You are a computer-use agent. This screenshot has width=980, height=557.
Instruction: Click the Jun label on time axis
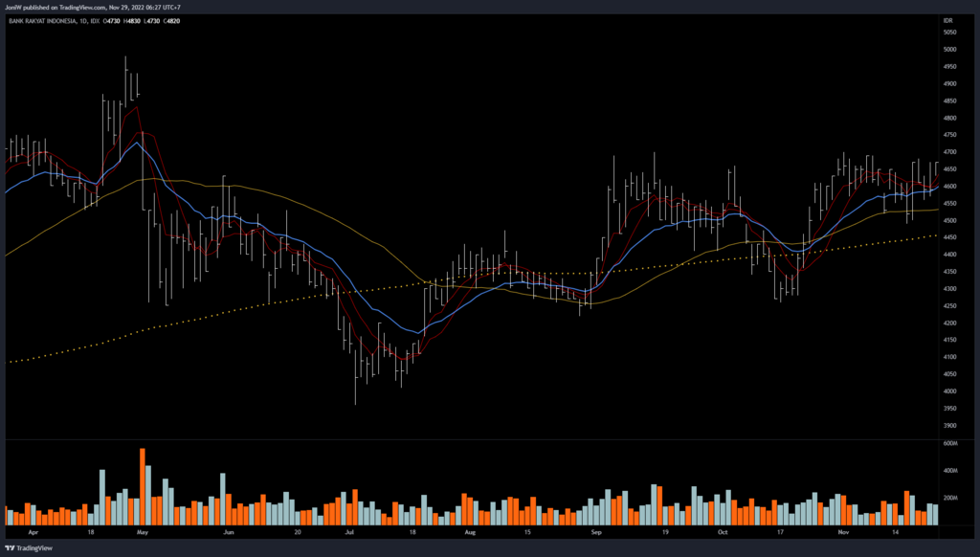(x=229, y=531)
